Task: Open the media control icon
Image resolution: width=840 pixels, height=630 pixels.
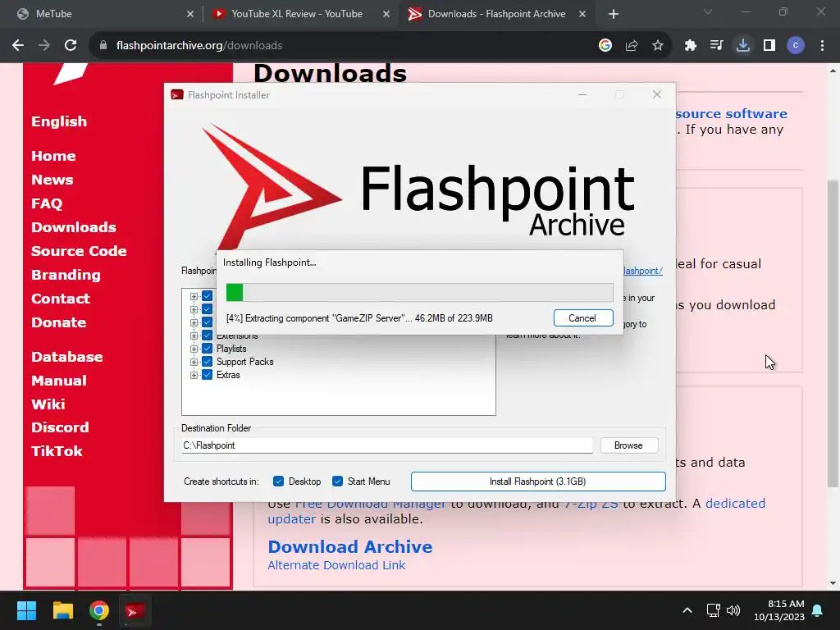Action: tap(716, 46)
